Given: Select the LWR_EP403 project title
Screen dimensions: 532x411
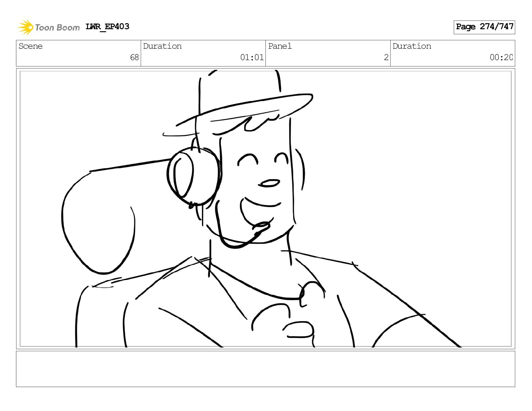Looking at the screenshot, I should pos(107,27).
